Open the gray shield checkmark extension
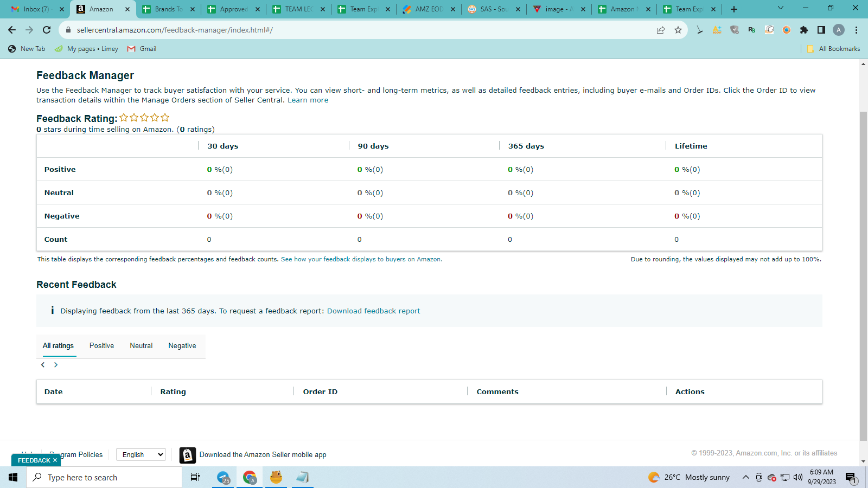 (x=735, y=30)
